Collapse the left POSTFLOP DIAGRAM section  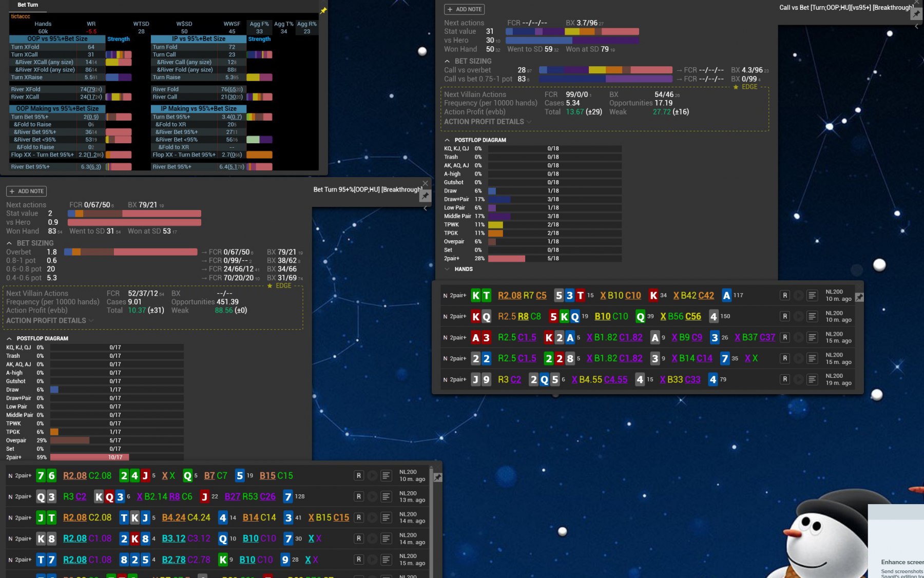[x=9, y=339]
